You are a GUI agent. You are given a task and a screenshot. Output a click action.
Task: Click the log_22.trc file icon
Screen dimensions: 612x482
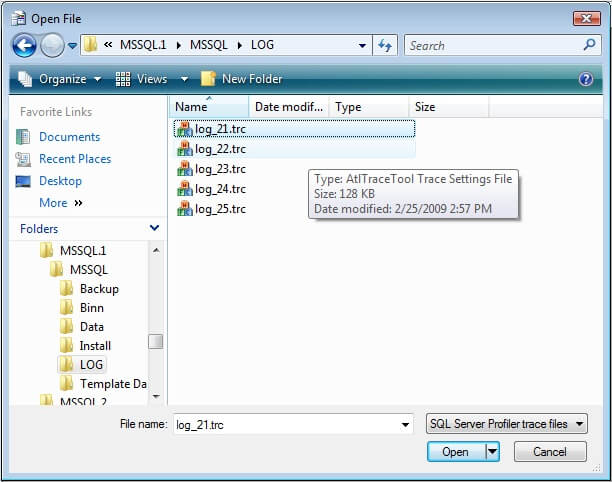(x=185, y=149)
